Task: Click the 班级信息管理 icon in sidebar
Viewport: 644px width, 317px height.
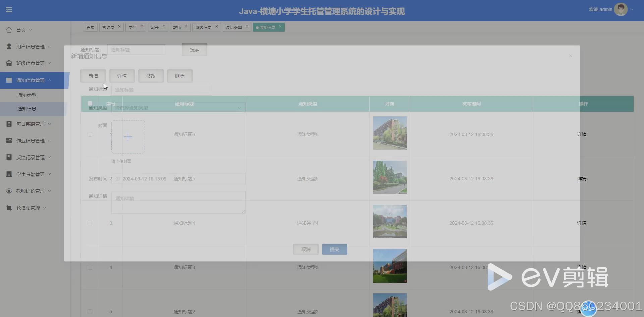Action: click(9, 63)
